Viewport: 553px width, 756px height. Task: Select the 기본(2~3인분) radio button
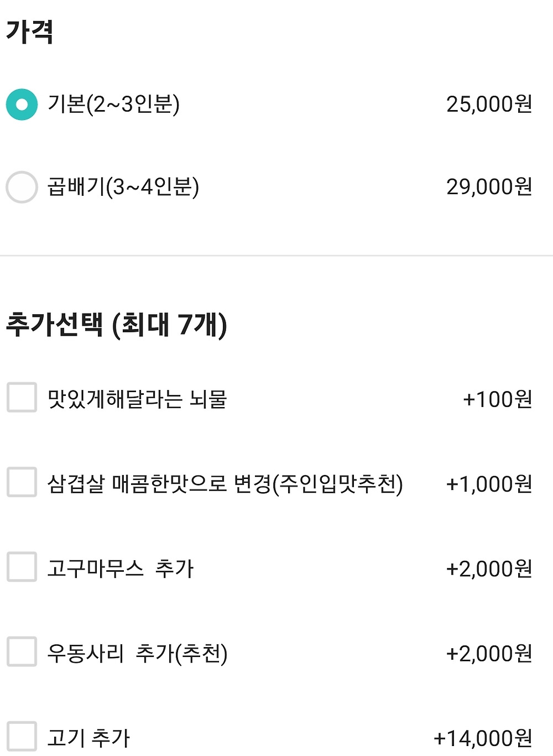tap(22, 105)
